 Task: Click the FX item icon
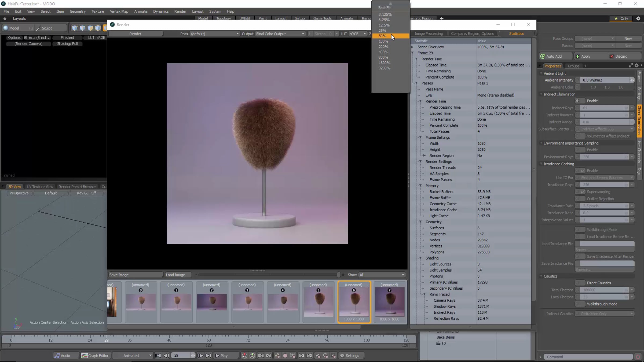pos(438,343)
